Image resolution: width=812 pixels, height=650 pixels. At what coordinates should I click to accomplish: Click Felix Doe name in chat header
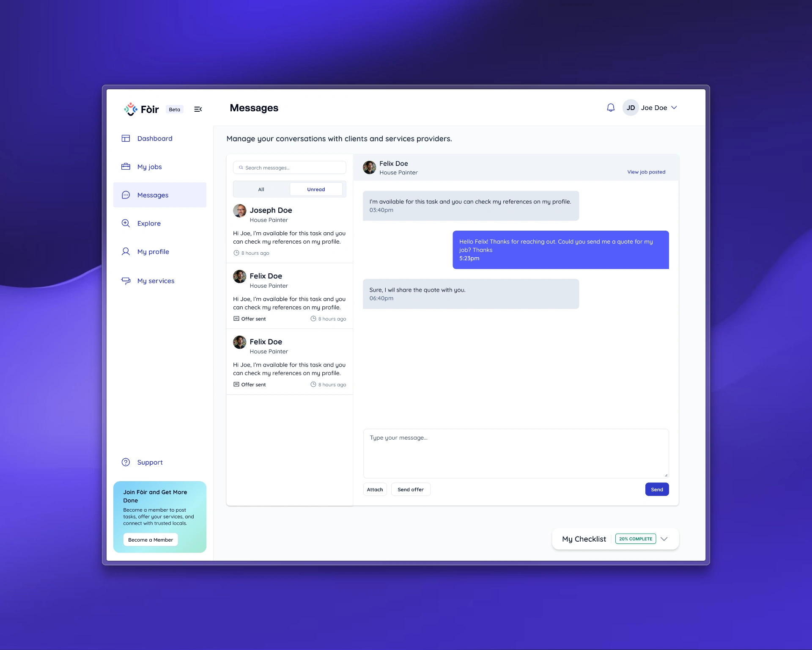coord(394,163)
